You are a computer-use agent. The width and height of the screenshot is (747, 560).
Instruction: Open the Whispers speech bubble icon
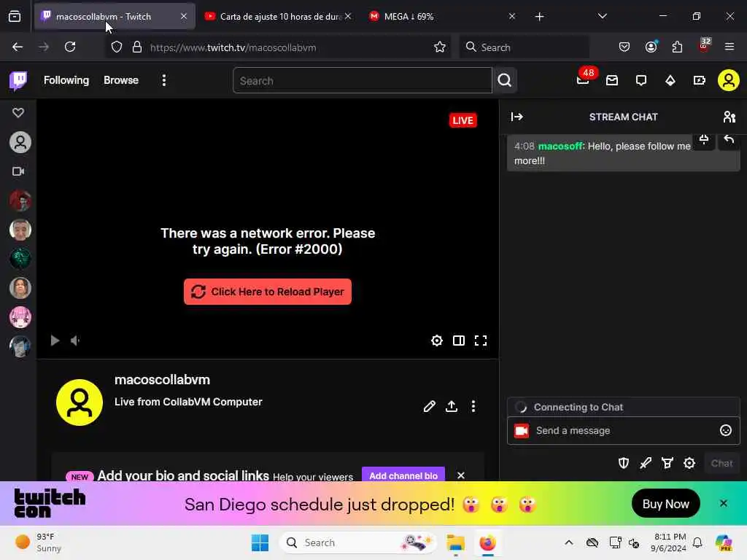pos(641,80)
